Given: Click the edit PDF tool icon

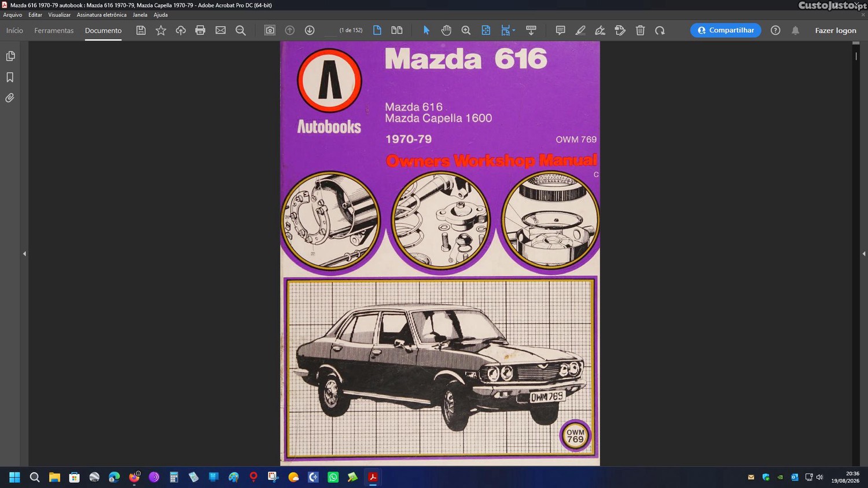Looking at the screenshot, I should (x=620, y=30).
